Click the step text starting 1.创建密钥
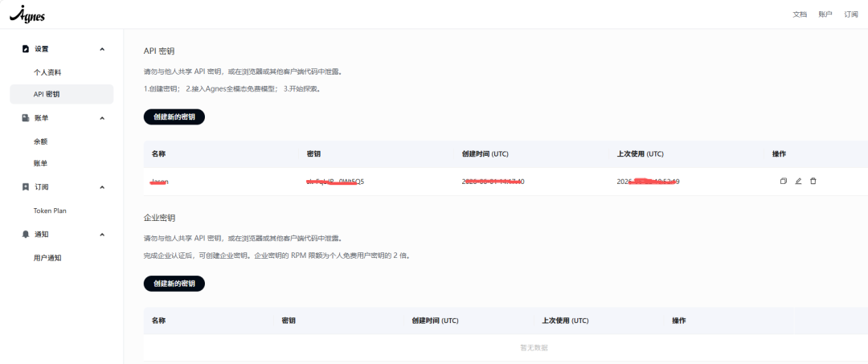Screen dimensions: 868x364 pyautogui.click(x=232, y=88)
